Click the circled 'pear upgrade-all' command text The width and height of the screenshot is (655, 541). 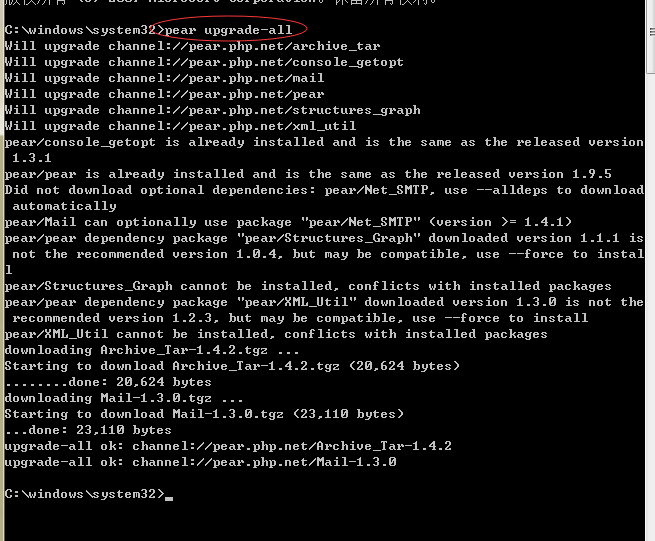(x=228, y=30)
